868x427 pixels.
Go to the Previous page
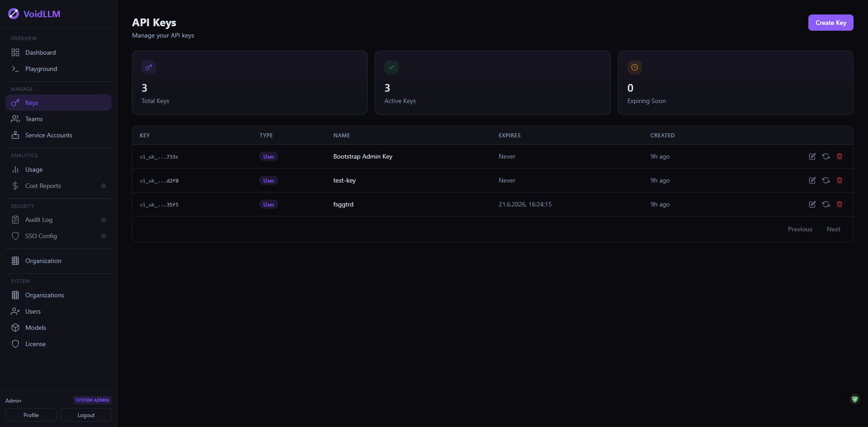[x=800, y=229]
